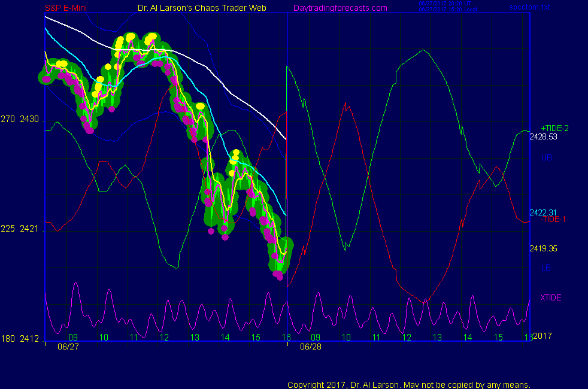Select the spcctom.txt file name
588x389 pixels.
pos(529,7)
